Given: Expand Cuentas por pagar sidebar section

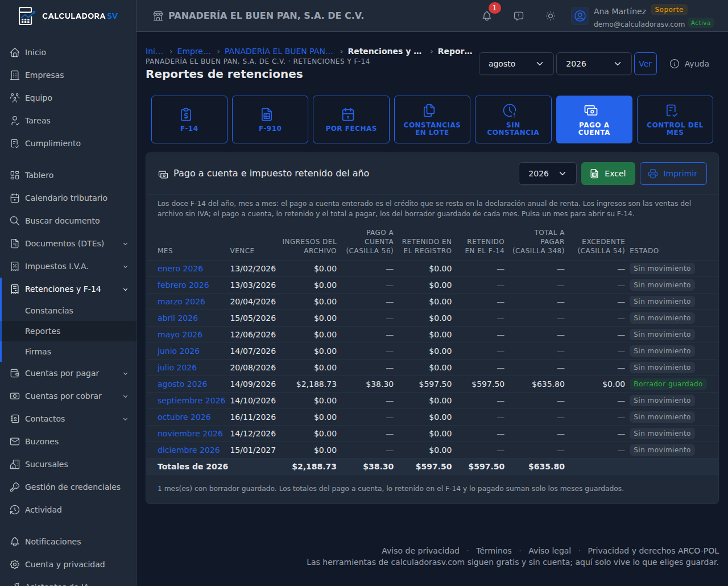Looking at the screenshot, I should pyautogui.click(x=68, y=373).
